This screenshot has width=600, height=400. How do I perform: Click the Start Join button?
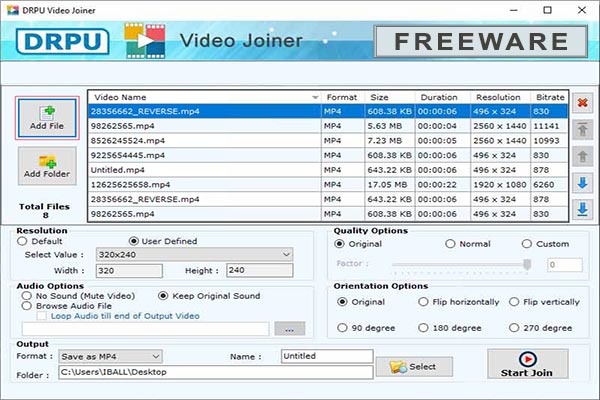pos(528,364)
